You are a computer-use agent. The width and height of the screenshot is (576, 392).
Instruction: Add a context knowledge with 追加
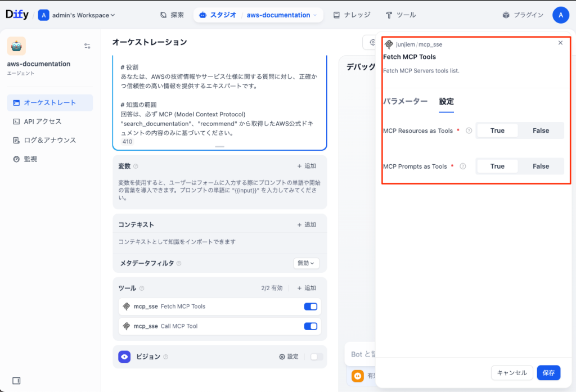point(307,224)
